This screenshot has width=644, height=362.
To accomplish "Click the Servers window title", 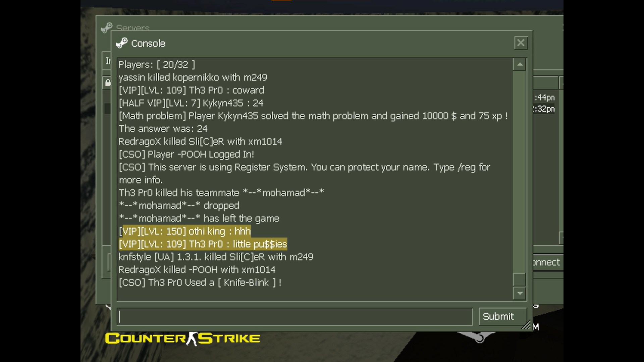I will [x=133, y=27].
